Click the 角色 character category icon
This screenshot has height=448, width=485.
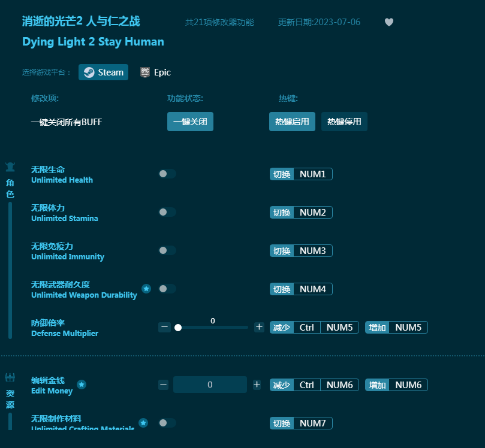pos(10,167)
